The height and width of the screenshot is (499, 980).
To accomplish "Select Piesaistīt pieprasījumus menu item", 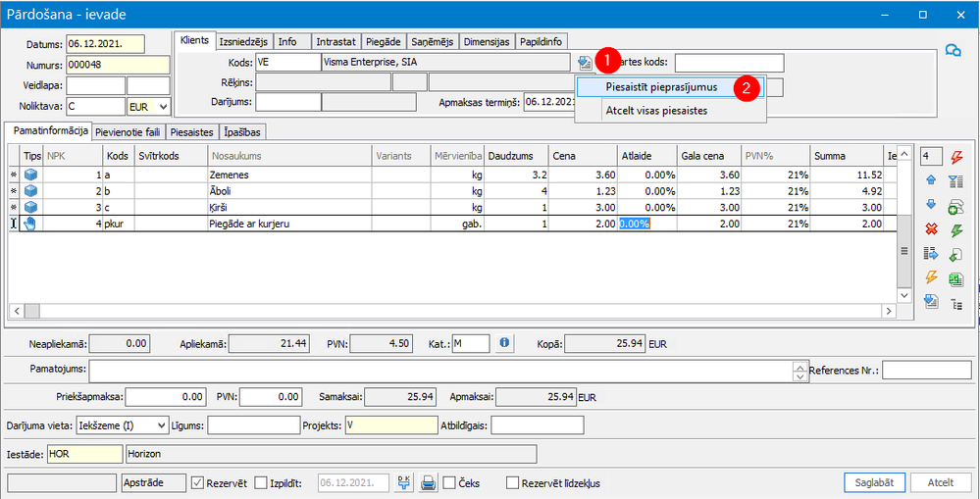I will point(661,87).
